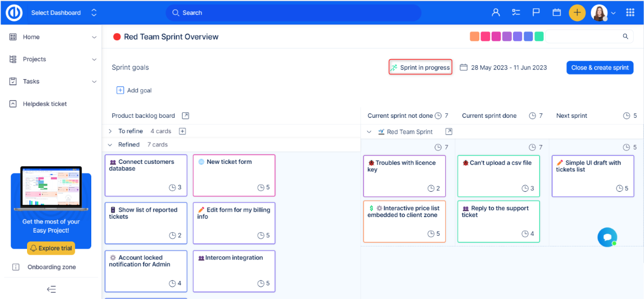
Task: Click the top Search input field
Action: [293, 13]
